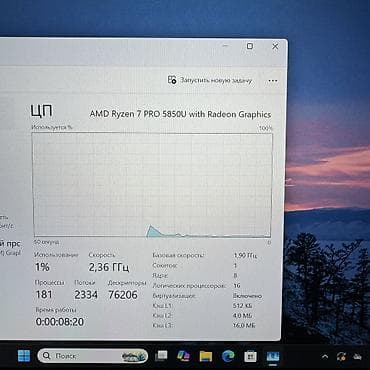The image size is (370, 370).
Task: Click the 'Базовая скорость:' label
Action: [178, 255]
